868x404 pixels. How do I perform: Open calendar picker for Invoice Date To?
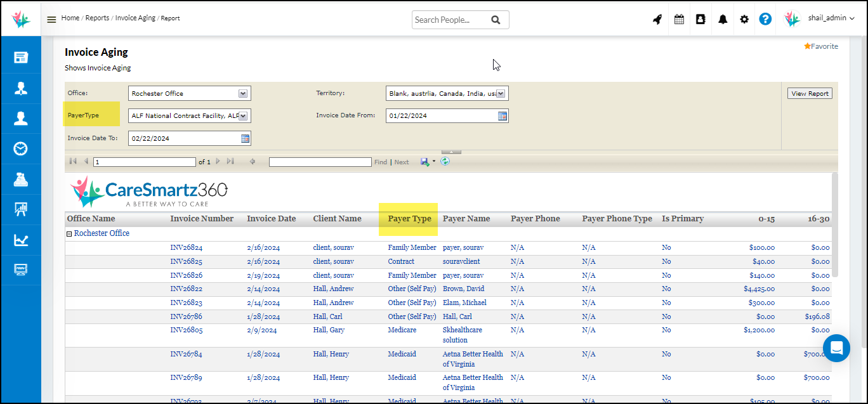click(246, 138)
